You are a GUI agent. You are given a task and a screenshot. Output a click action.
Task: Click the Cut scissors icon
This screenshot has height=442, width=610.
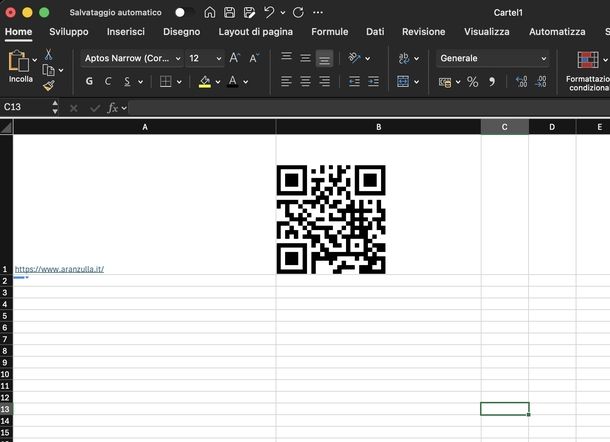click(48, 54)
